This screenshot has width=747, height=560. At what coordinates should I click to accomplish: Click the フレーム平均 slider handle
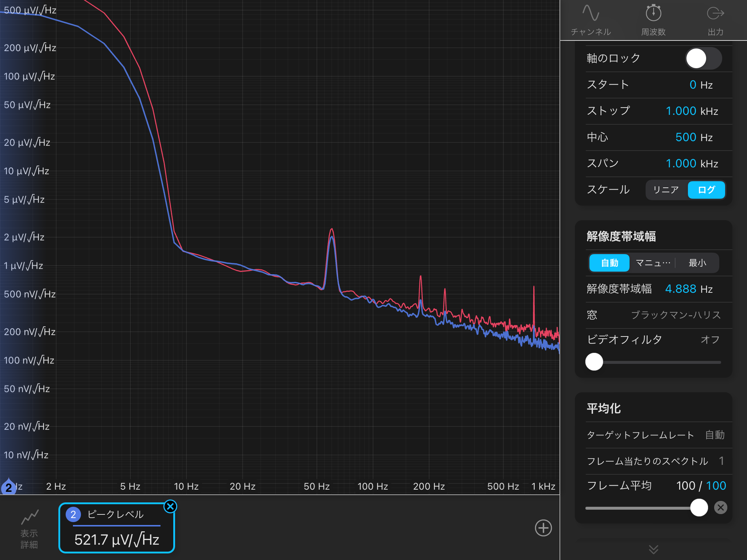coord(699,507)
